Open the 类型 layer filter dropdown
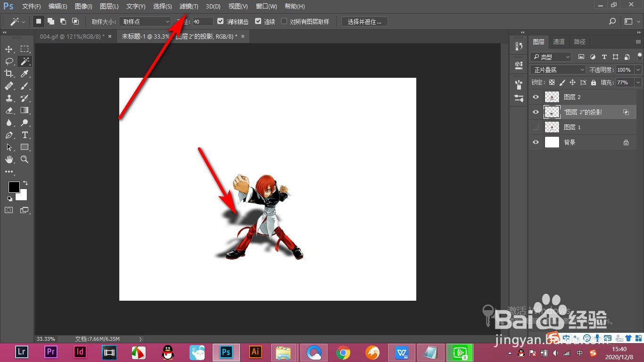The height and width of the screenshot is (362, 644). [551, 57]
